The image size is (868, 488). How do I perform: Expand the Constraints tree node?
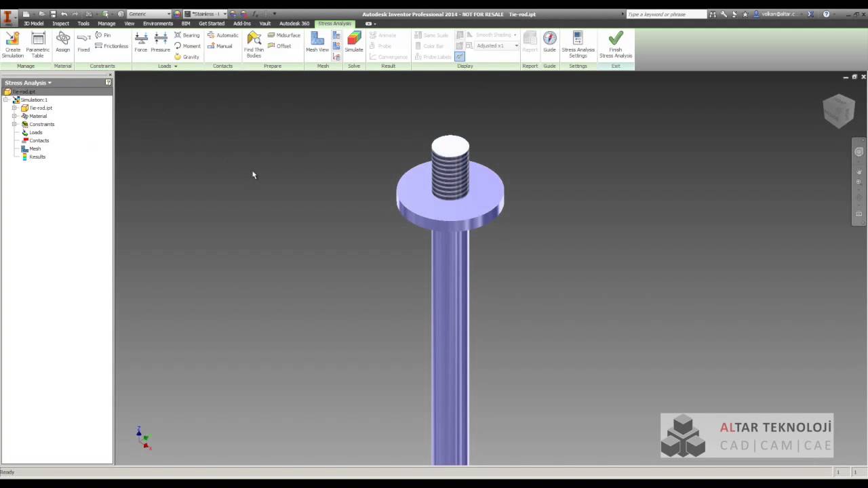(14, 124)
